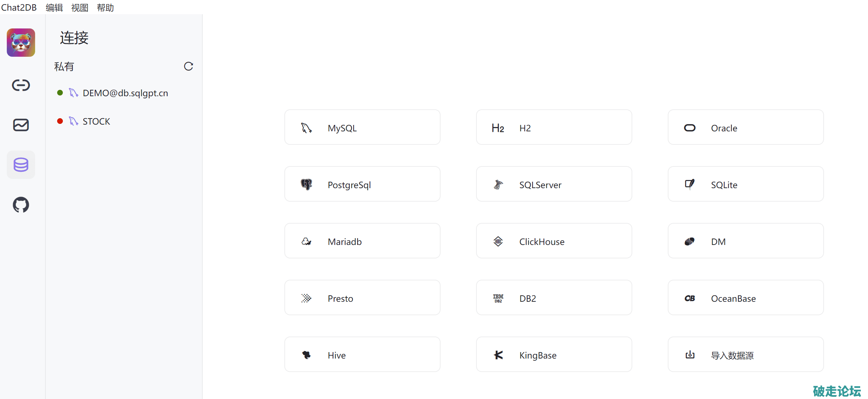Choose the OceanBase database type
868x399 pixels.
coord(746,298)
